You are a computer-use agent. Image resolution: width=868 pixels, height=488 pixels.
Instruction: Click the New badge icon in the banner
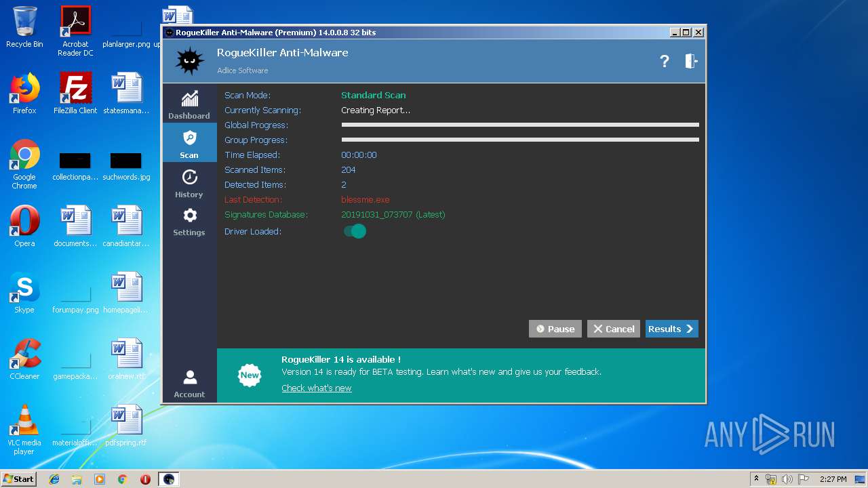pos(250,375)
